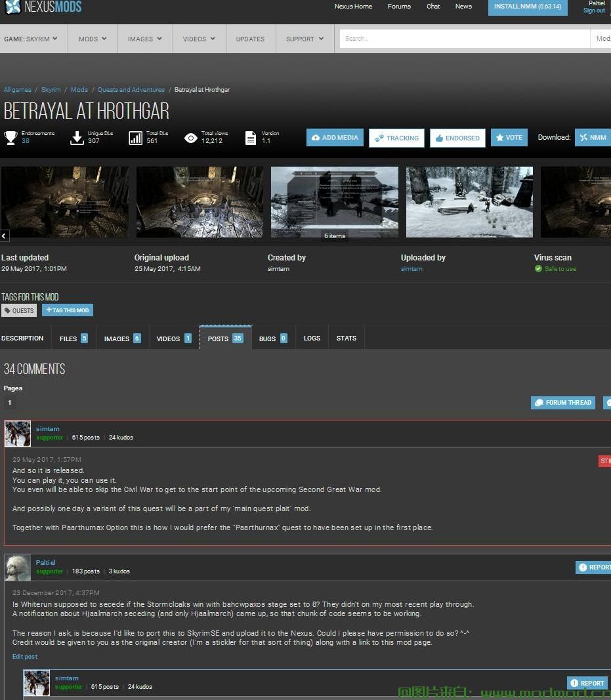Image resolution: width=611 pixels, height=700 pixels.
Task: Open the thumbnail labeled 6 items
Action: [335, 202]
